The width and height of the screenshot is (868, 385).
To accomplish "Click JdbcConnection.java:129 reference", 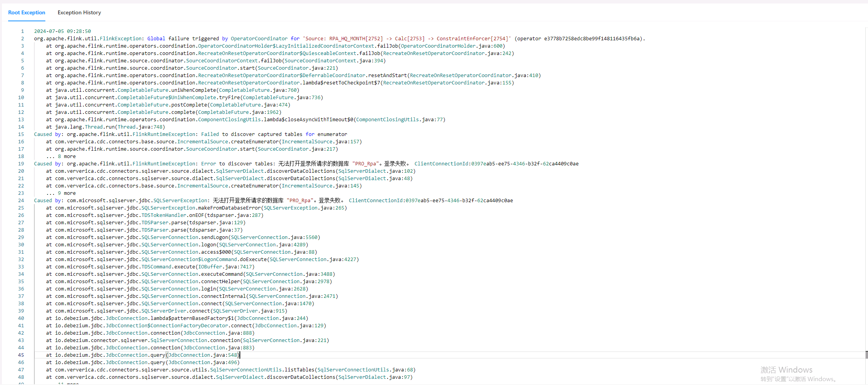I will click(289, 326).
